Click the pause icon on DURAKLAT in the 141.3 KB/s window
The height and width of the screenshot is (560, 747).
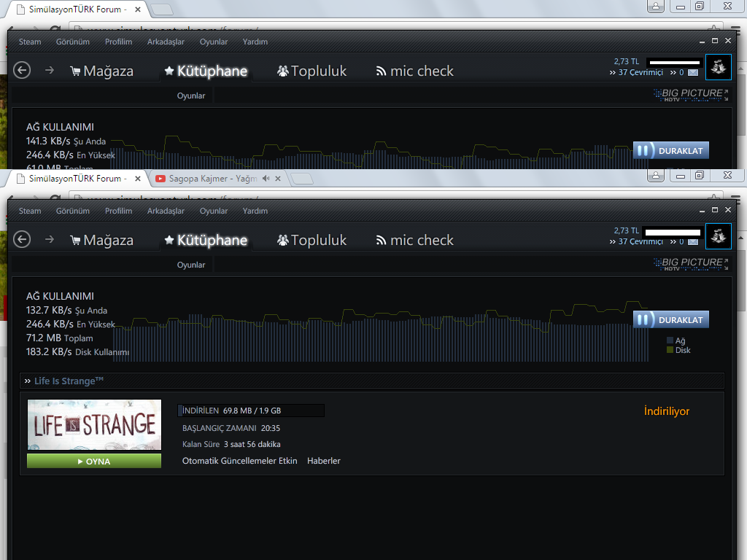pos(643,150)
